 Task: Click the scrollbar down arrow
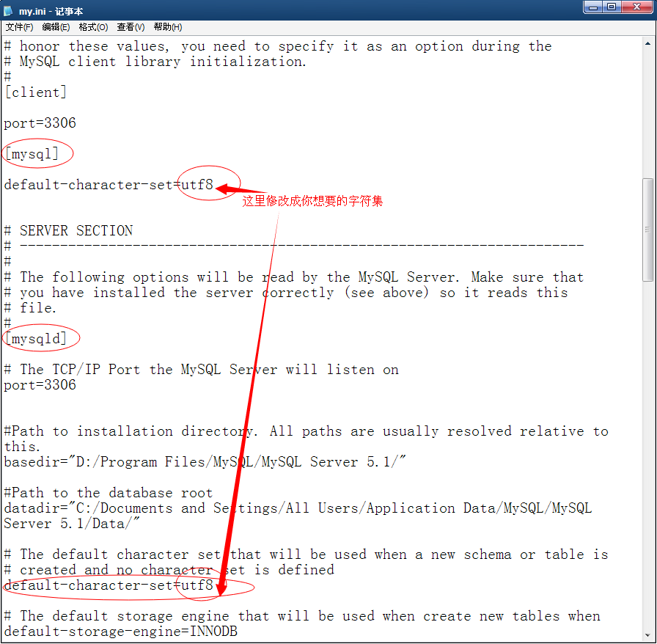(647, 635)
